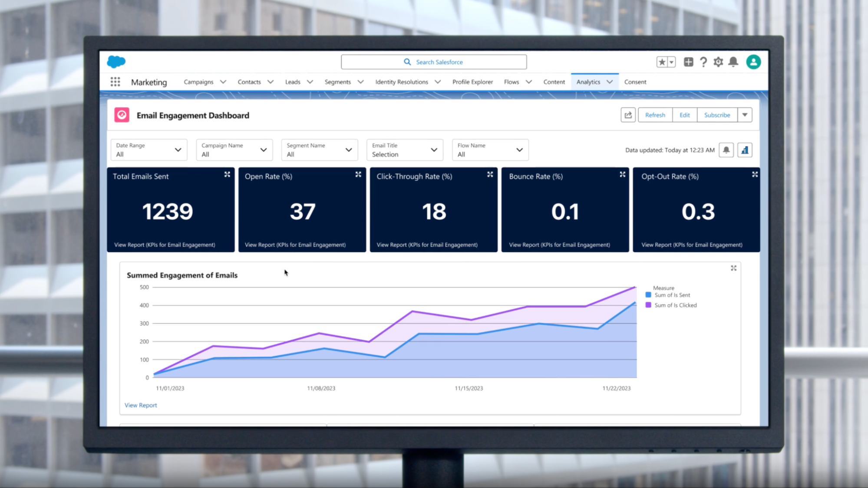Click the data alert bell icon

(726, 150)
